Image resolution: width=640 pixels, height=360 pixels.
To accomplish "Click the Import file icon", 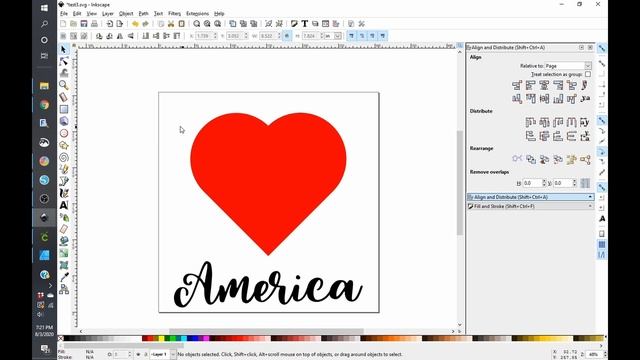I will [x=109, y=24].
